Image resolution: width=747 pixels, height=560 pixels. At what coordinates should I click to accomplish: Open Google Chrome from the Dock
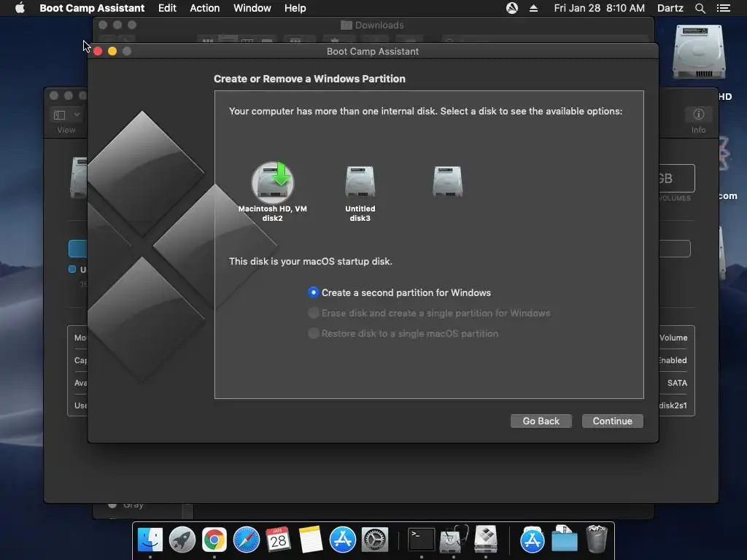[214, 540]
